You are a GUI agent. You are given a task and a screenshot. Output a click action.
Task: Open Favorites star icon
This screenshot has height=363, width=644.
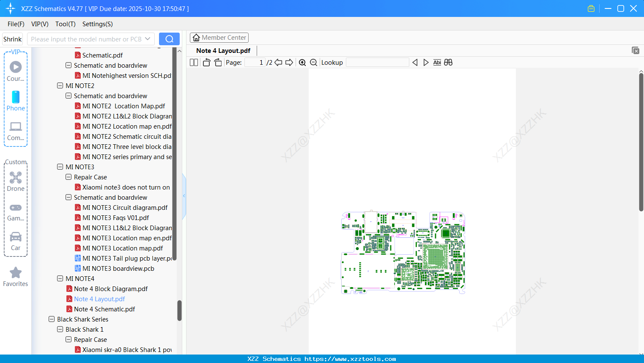click(16, 277)
